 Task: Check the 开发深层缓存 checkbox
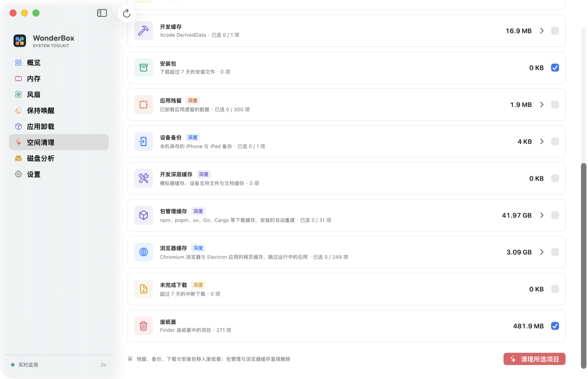click(x=555, y=178)
